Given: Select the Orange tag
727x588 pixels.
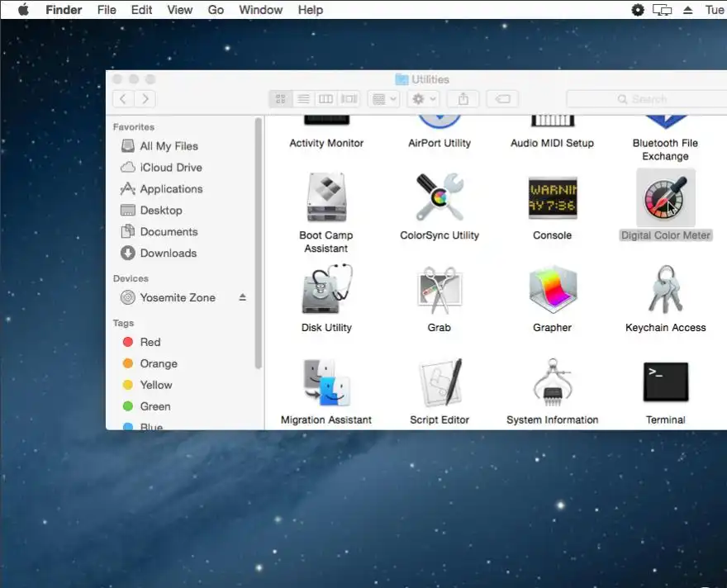Looking at the screenshot, I should tap(150, 363).
